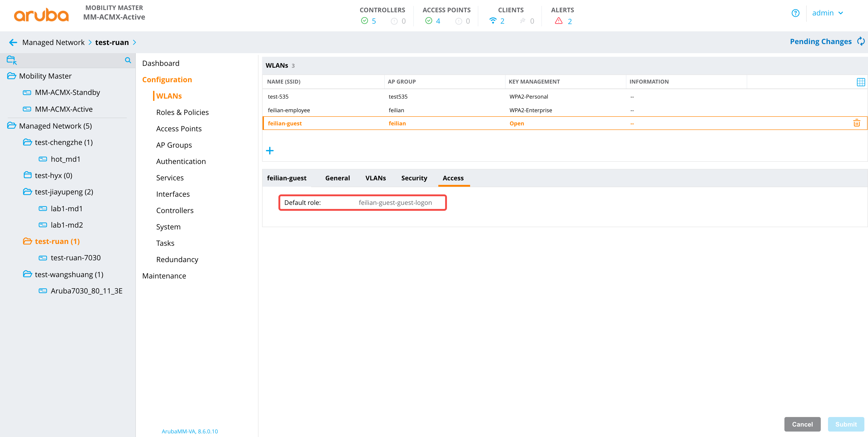Switch to the VLANs tab

coord(375,178)
